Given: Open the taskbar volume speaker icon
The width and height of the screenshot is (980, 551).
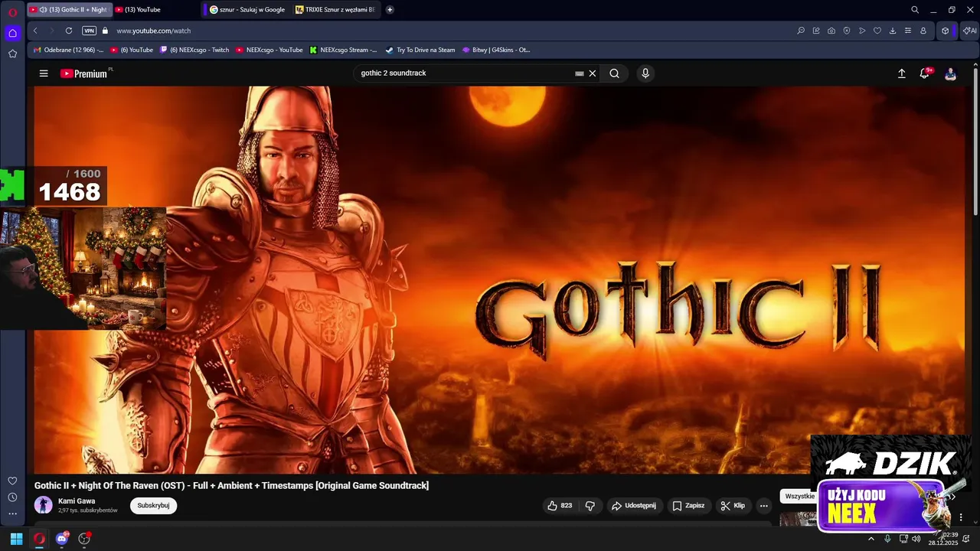Looking at the screenshot, I should click(x=916, y=539).
